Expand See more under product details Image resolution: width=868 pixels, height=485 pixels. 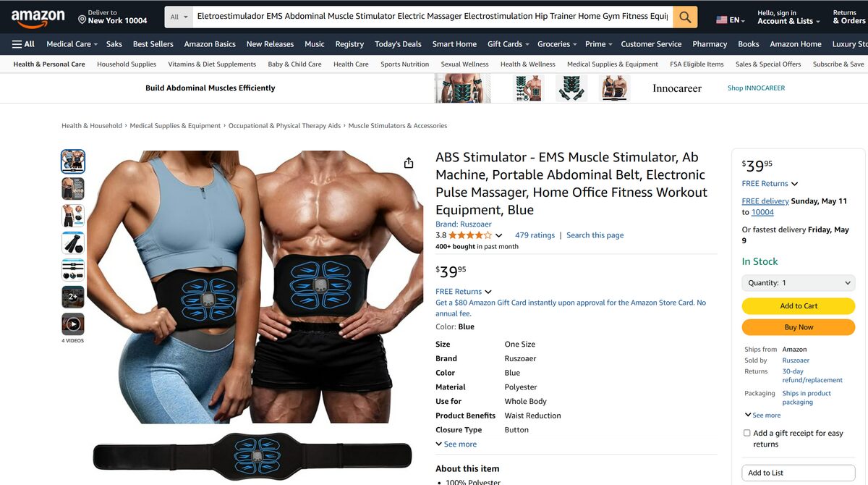(456, 444)
